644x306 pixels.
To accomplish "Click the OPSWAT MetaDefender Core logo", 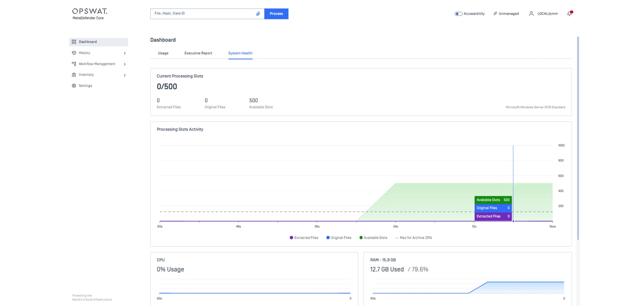I will [x=90, y=14].
